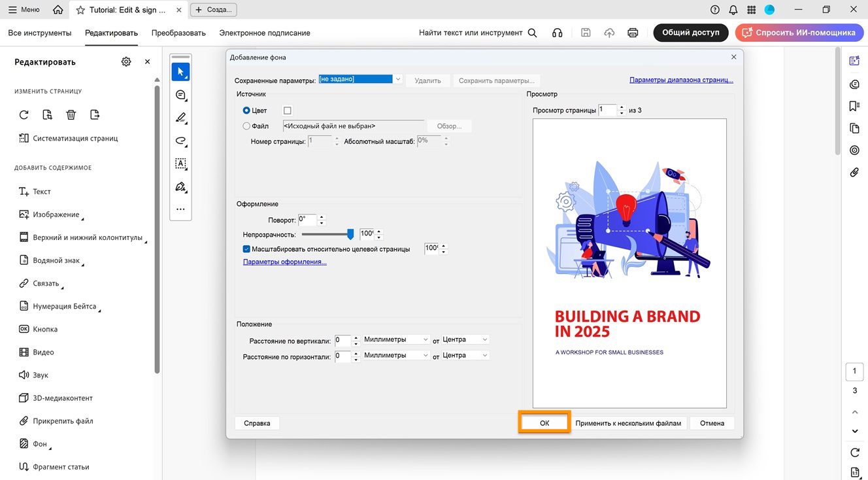868x480 pixels.
Task: Switch to Преобразовать tab
Action: coord(178,33)
